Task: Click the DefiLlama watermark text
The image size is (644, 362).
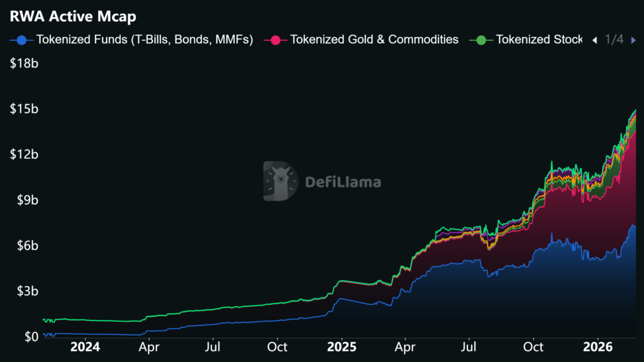Action: [x=343, y=182]
